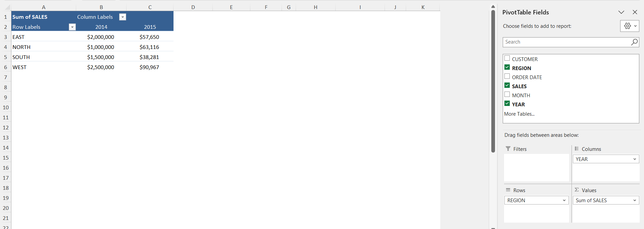Screen dimensions: 644x229
Task: Click into the field Search box
Action: click(566, 42)
